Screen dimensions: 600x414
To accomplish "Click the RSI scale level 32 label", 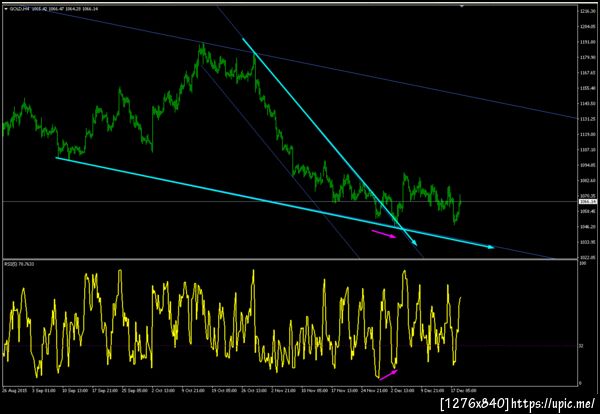I will tap(581, 346).
